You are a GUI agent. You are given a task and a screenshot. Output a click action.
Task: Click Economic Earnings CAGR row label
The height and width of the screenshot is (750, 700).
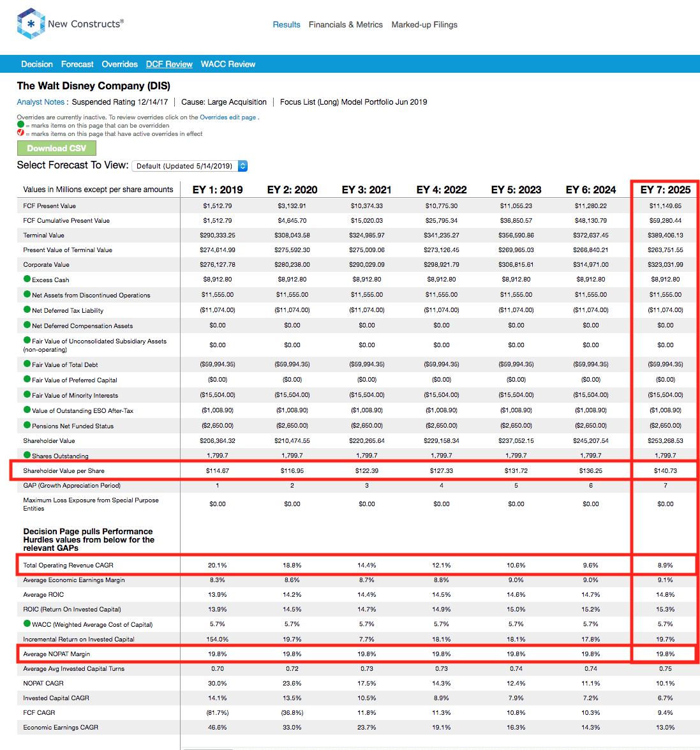tap(60, 727)
